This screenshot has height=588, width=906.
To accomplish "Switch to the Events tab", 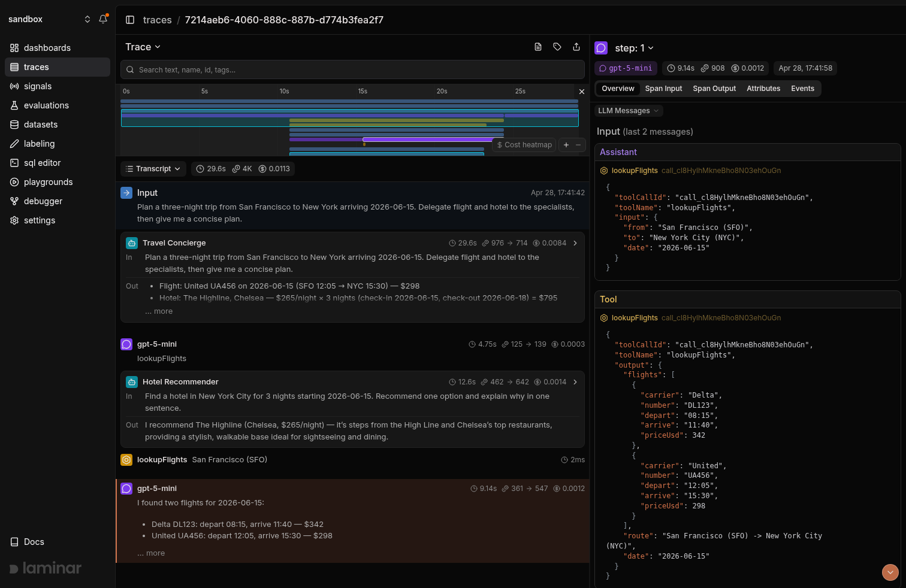I will tap(802, 89).
